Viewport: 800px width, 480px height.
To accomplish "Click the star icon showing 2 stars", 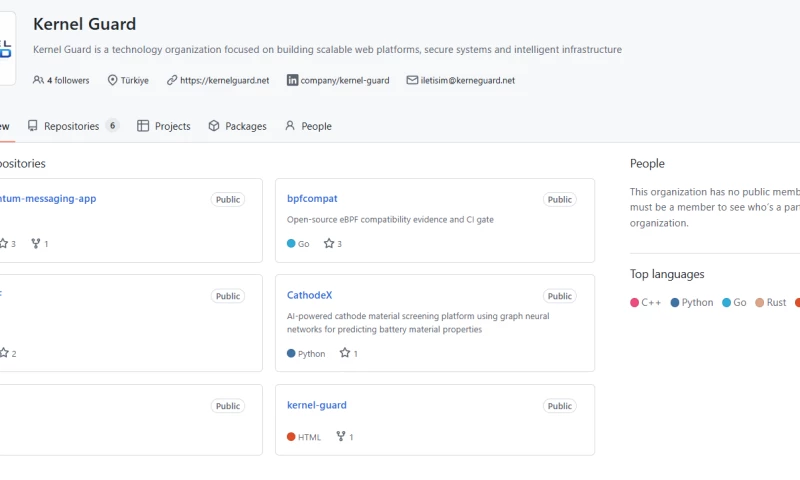I will coord(4,353).
